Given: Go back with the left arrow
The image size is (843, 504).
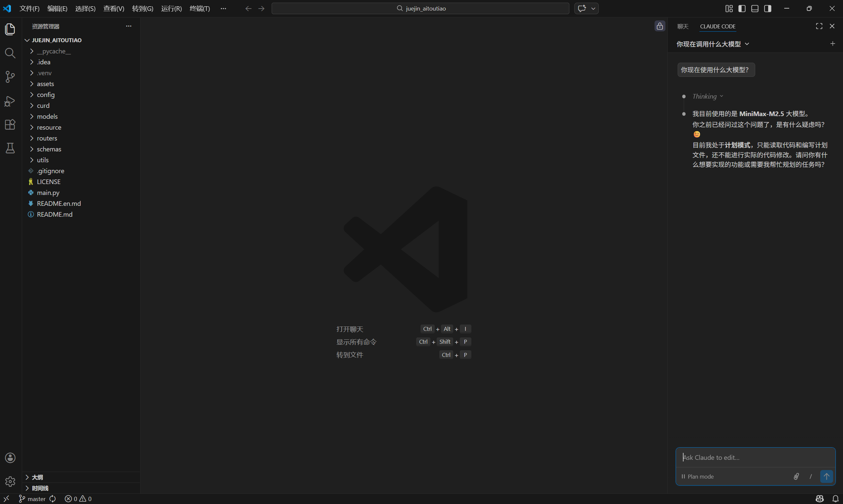Looking at the screenshot, I should pyautogui.click(x=249, y=9).
